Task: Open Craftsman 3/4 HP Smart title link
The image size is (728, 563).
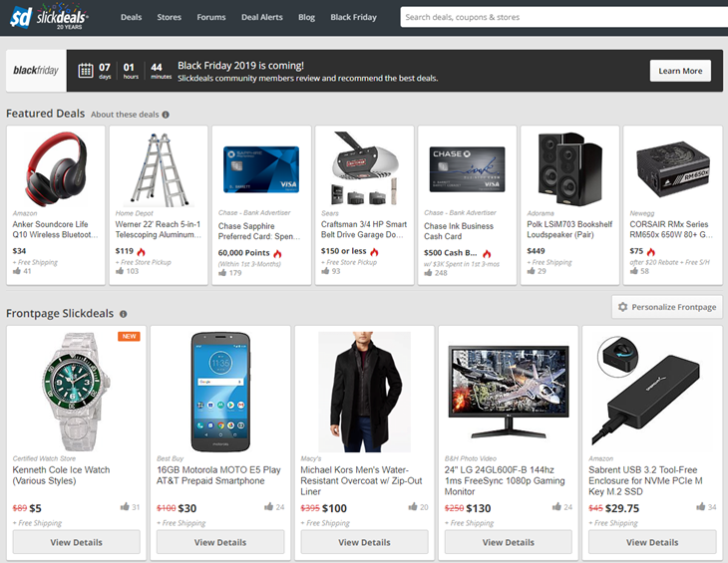Action: tap(364, 229)
